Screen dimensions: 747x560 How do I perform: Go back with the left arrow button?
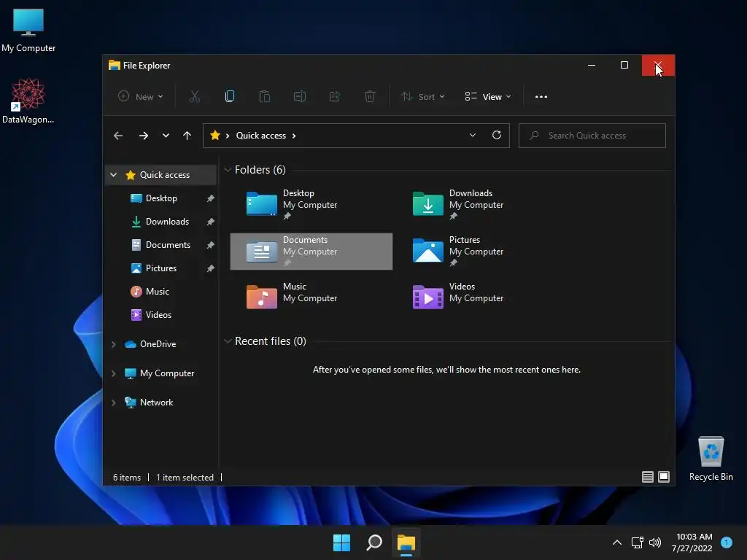[118, 136]
